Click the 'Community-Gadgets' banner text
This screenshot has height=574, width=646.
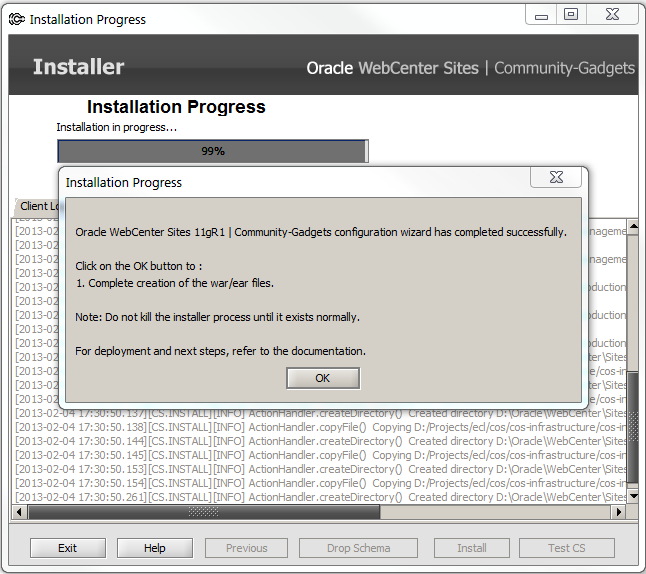tap(564, 68)
